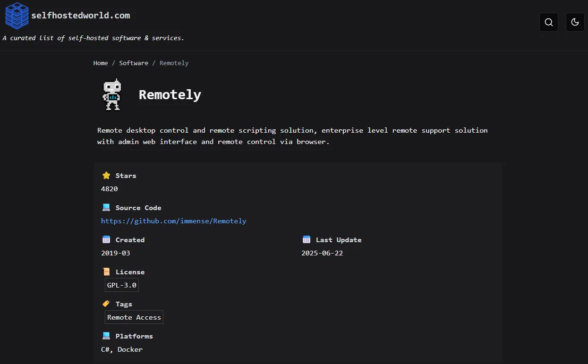Open the github.com/immense/Remotely source link

174,221
